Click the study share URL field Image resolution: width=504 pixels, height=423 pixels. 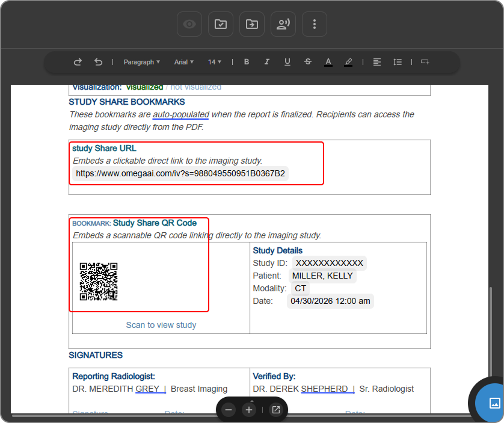[180, 174]
